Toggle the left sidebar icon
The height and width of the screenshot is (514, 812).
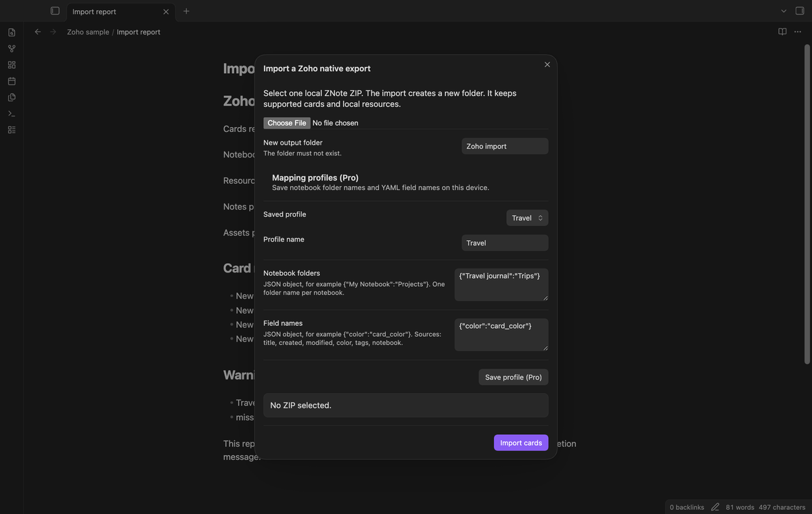(55, 11)
